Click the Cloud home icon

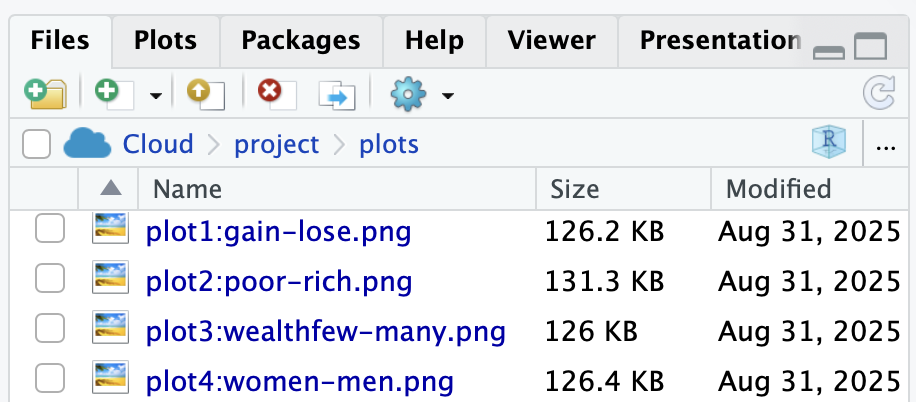coord(87,144)
